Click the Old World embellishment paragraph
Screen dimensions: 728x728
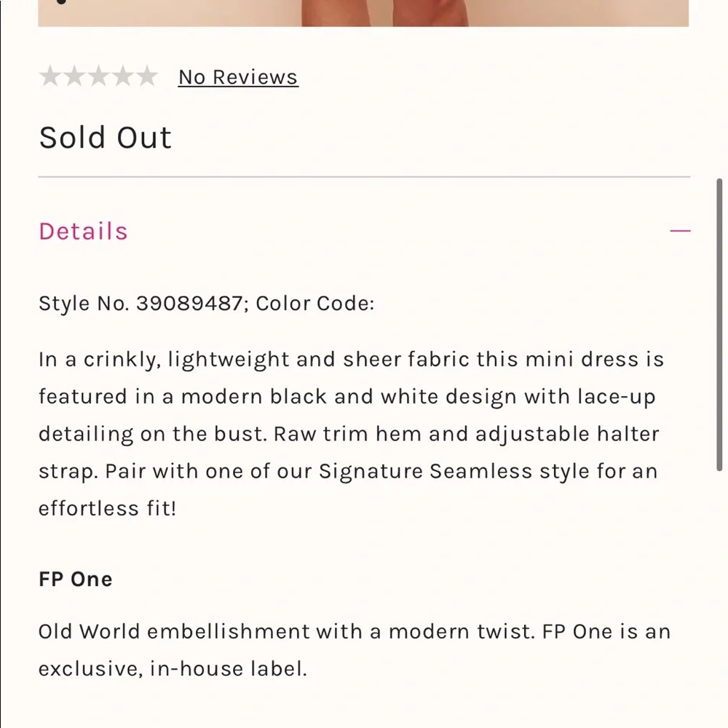(355, 650)
